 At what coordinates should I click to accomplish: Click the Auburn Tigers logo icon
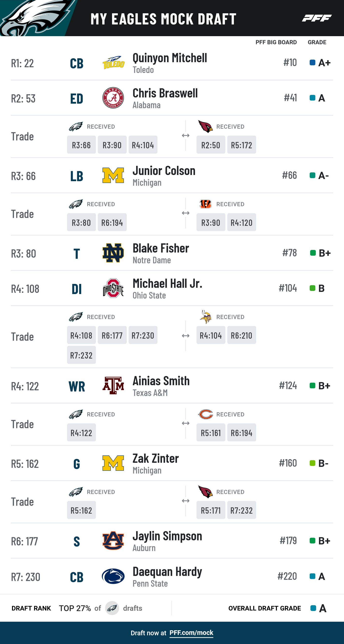113,541
